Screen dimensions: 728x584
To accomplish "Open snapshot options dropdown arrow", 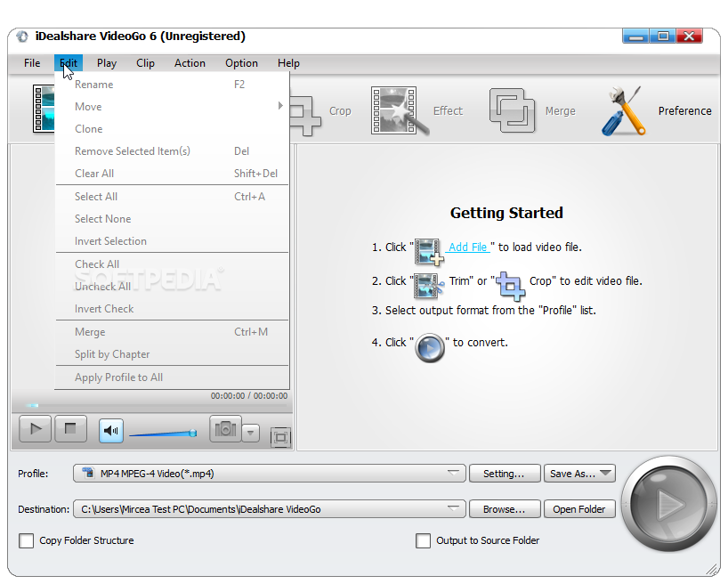I will click(251, 433).
